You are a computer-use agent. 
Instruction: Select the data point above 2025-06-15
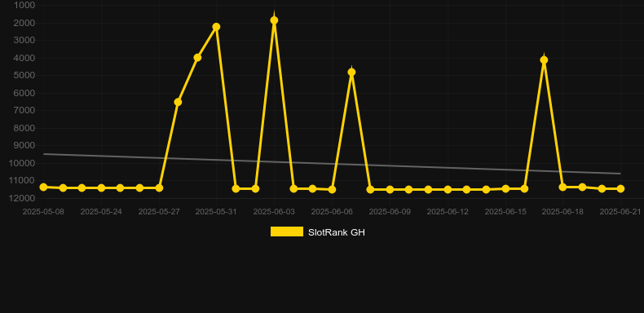click(x=505, y=188)
